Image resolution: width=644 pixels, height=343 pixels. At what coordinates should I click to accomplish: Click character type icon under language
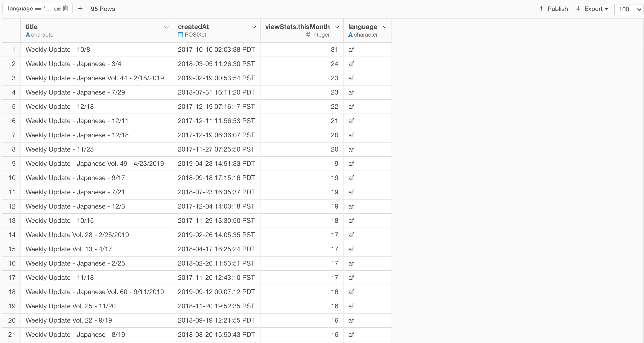(350, 35)
